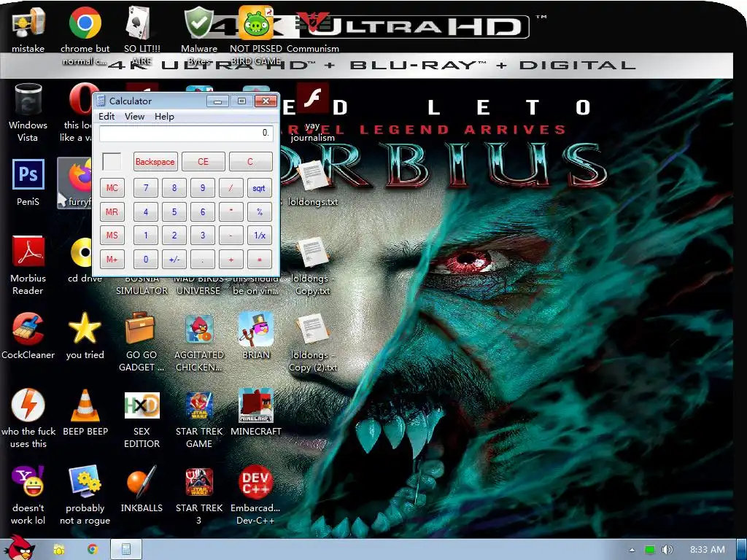This screenshot has height=560, width=747.
Task: Open the BRIAN slingshot bird icon
Action: click(256, 336)
